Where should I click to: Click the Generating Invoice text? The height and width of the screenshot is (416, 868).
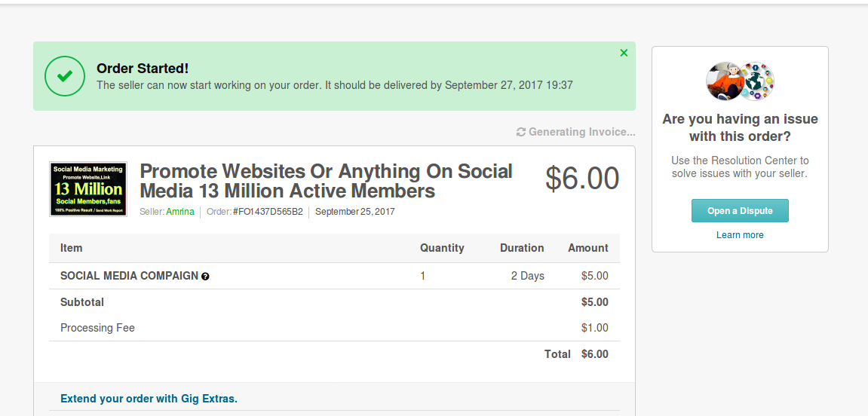[x=581, y=132]
